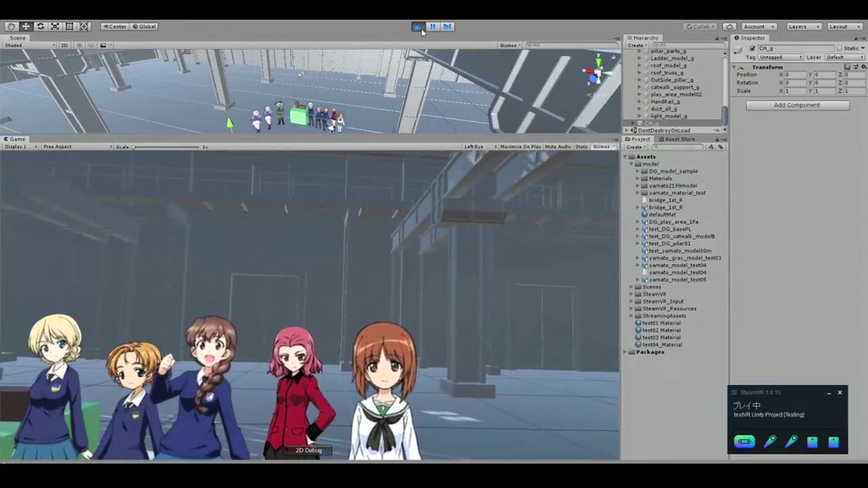Toggle the Hierarchy panel lock icon
Screen dimensions: 868x488
point(717,38)
